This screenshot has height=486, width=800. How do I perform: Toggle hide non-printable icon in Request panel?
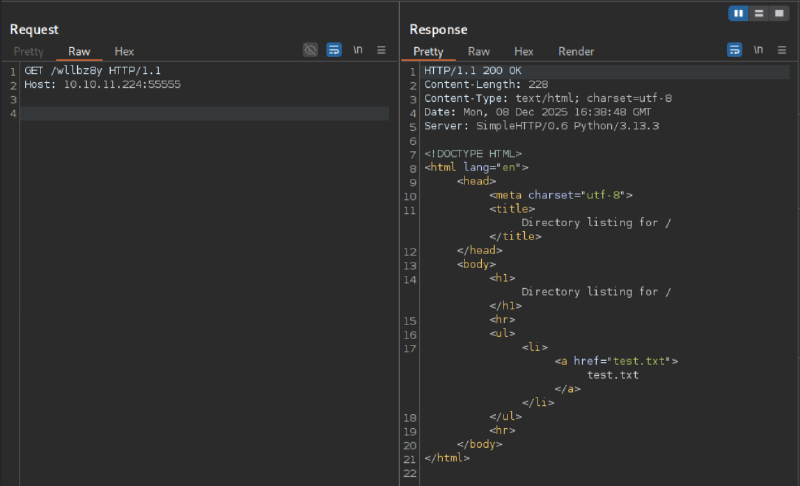click(311, 50)
